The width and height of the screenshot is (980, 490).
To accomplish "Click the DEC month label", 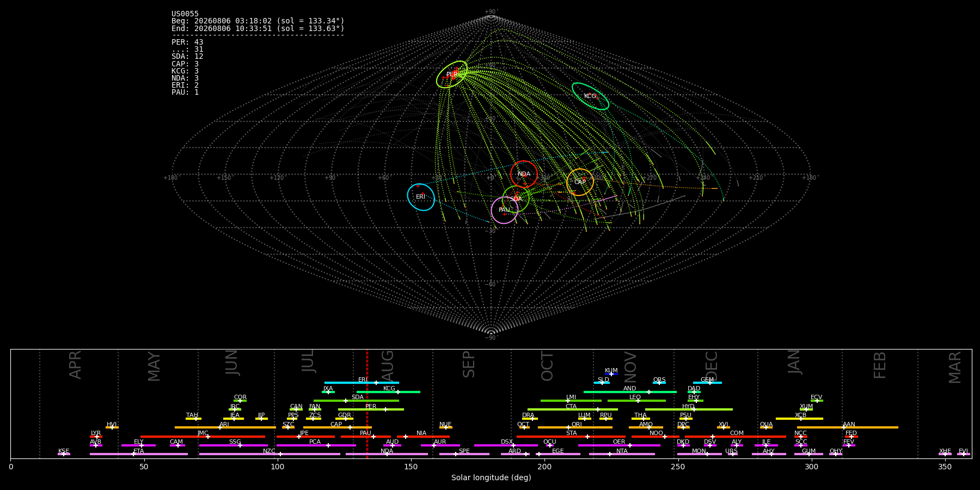I will pos(712,365).
